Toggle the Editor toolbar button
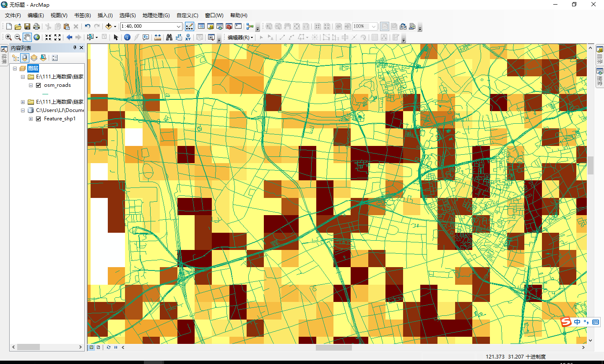 pyautogui.click(x=190, y=26)
